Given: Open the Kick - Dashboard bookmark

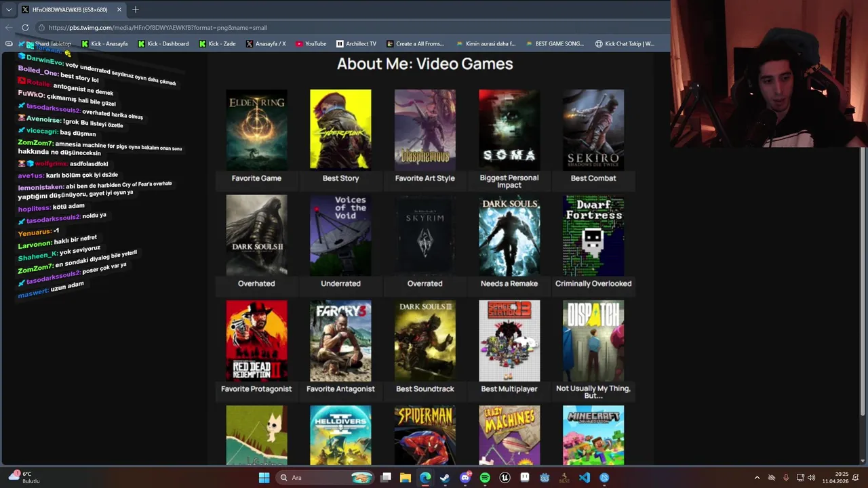Looking at the screenshot, I should click(x=163, y=43).
